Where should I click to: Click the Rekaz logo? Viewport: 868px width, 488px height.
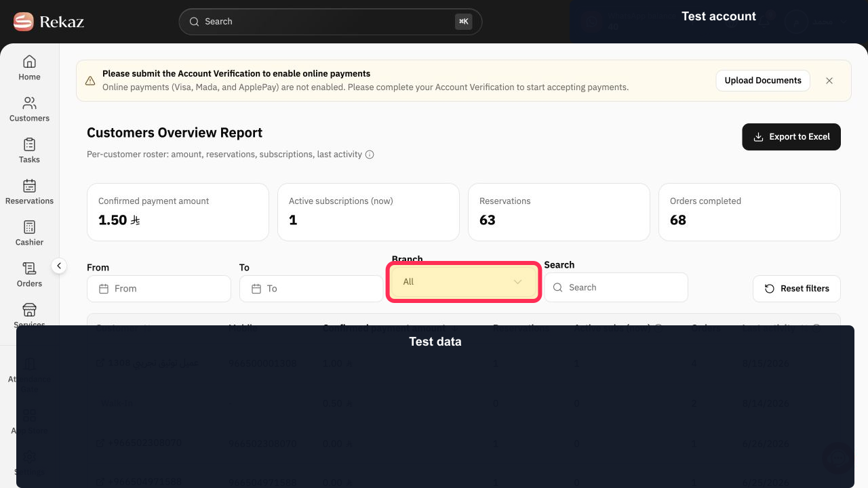(49, 22)
